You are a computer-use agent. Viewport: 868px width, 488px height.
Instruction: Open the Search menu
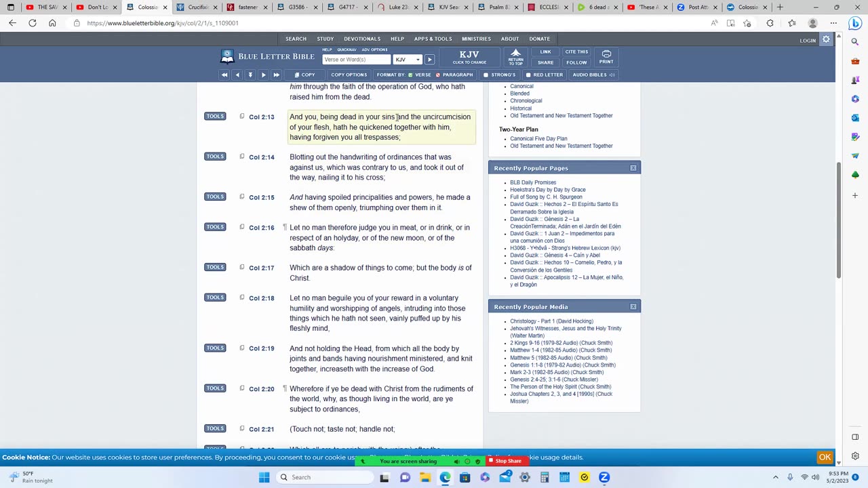296,39
